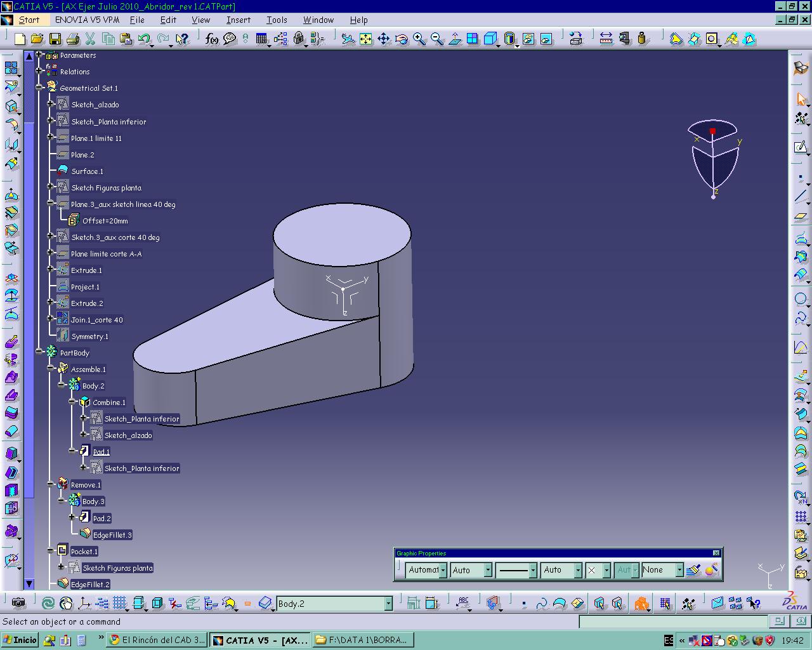
Task: Click the compass red manipulation handle
Action: click(712, 131)
